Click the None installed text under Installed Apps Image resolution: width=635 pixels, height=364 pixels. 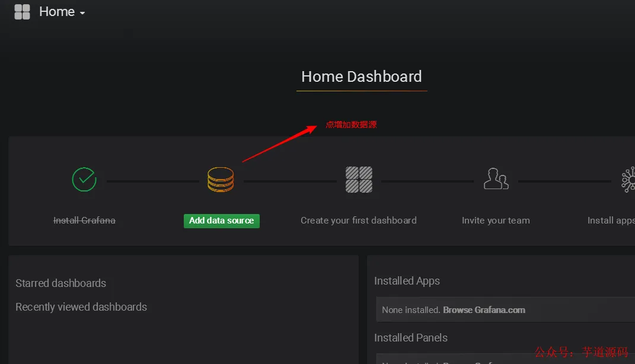[x=411, y=309]
